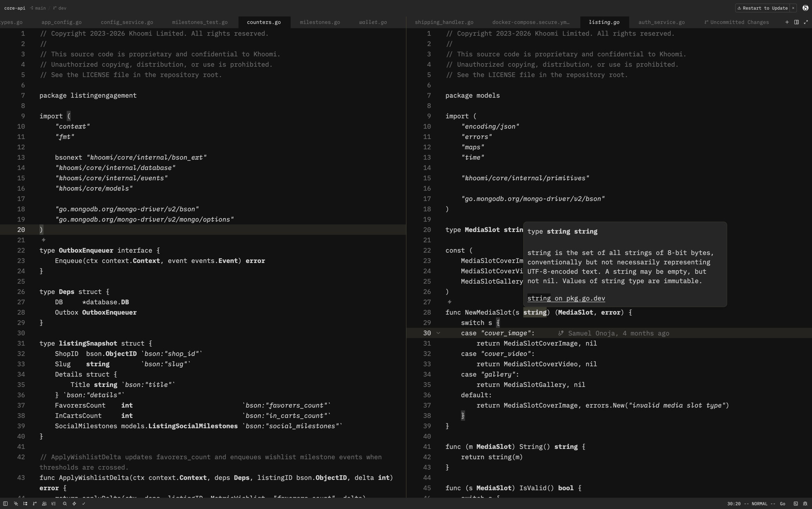Click the app_config.go tab
Screen dimensions: 812x509
pos(61,22)
